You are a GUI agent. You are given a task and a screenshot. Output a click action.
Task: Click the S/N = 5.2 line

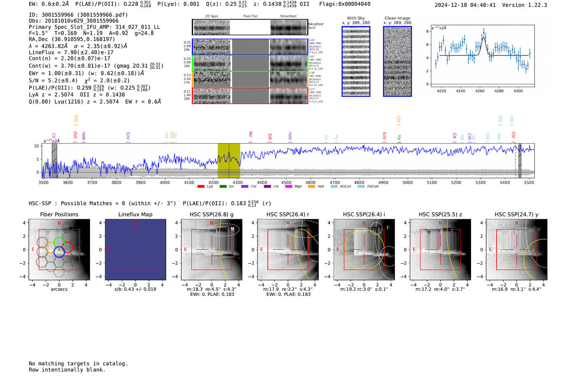click(79, 81)
